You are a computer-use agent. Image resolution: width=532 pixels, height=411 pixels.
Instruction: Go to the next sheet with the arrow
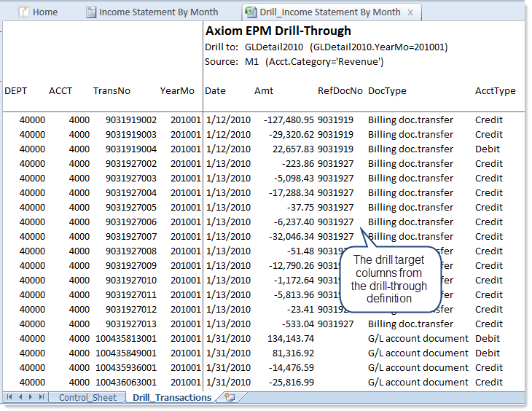pyautogui.click(x=31, y=397)
